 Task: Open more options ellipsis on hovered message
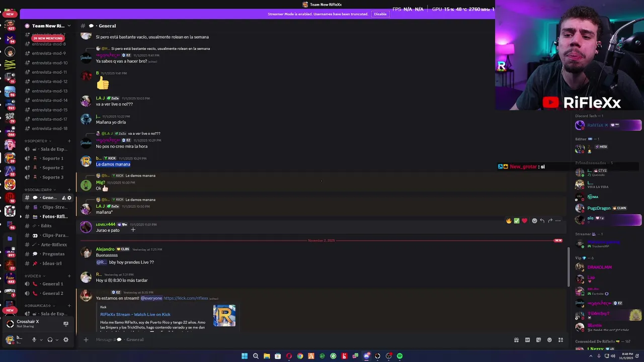click(x=558, y=221)
